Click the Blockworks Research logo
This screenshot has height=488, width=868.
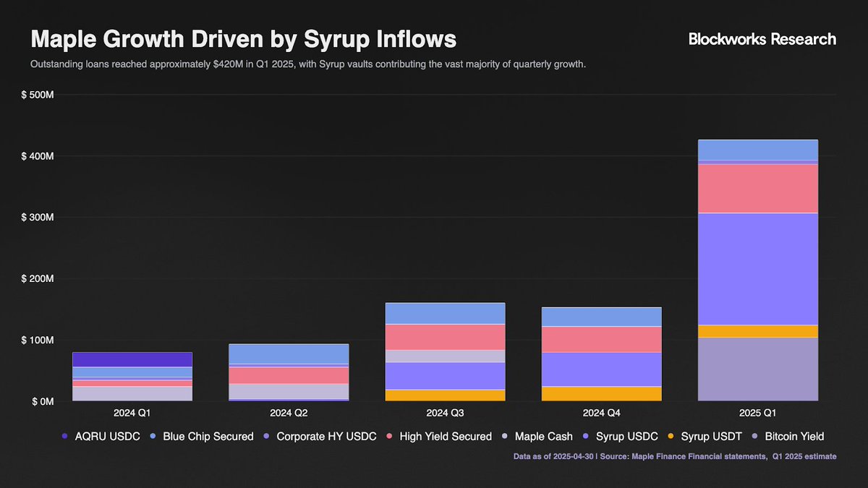coord(762,39)
